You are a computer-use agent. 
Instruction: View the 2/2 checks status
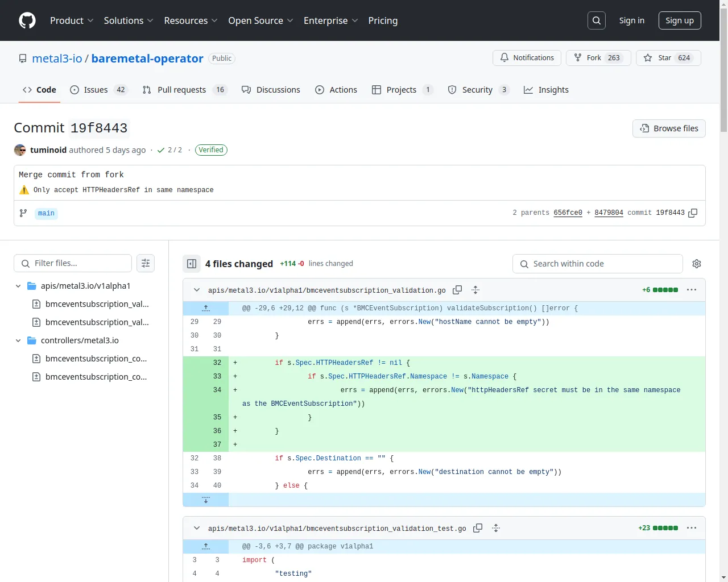(169, 150)
